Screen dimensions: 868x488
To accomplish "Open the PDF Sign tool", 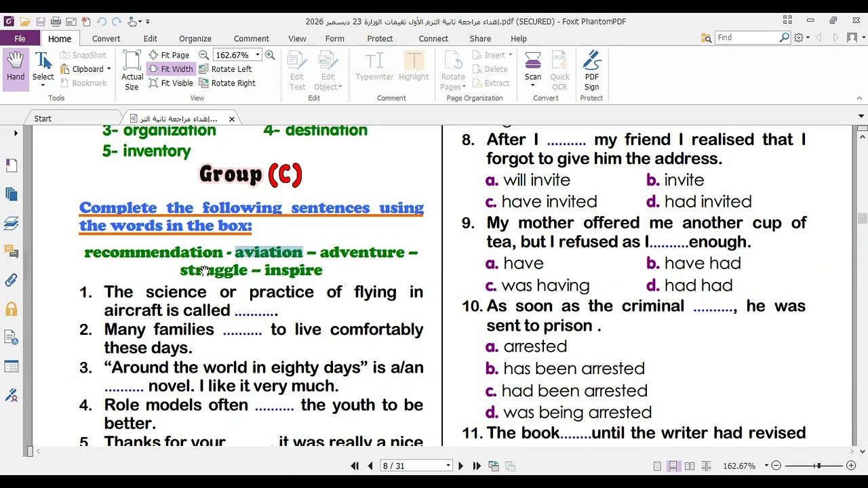I will coord(592,70).
